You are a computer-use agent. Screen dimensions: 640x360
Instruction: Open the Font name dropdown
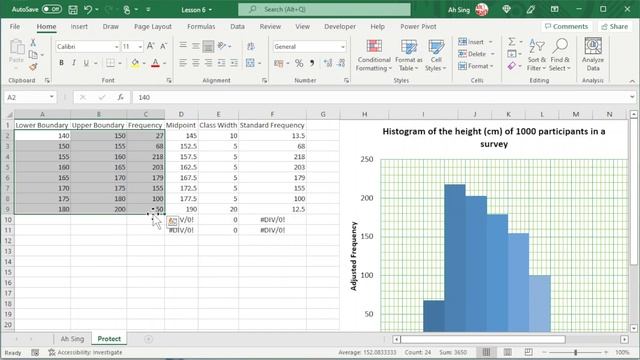[x=116, y=47]
